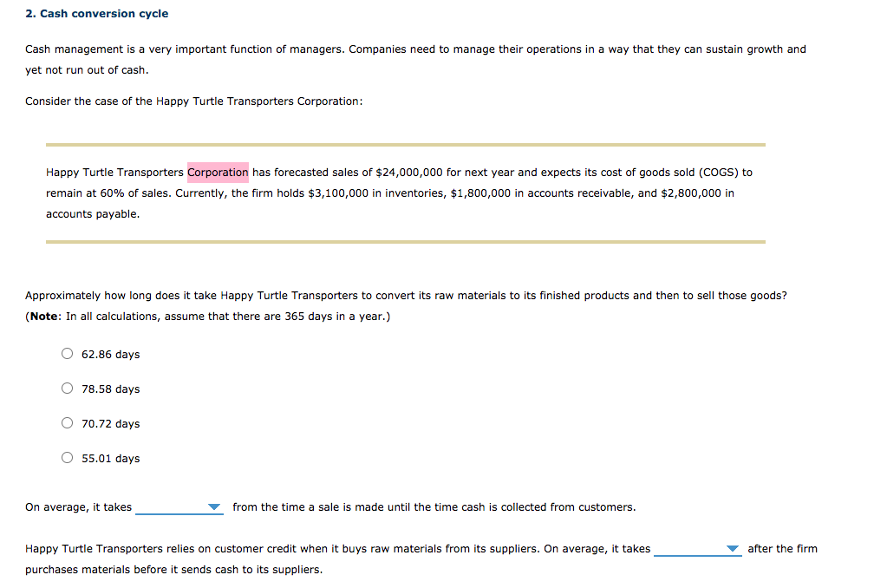Click 'Happy Turtle Transporters' in the scenario paragraph
Viewport: 887px width, 588px height.
pyautogui.click(x=114, y=172)
